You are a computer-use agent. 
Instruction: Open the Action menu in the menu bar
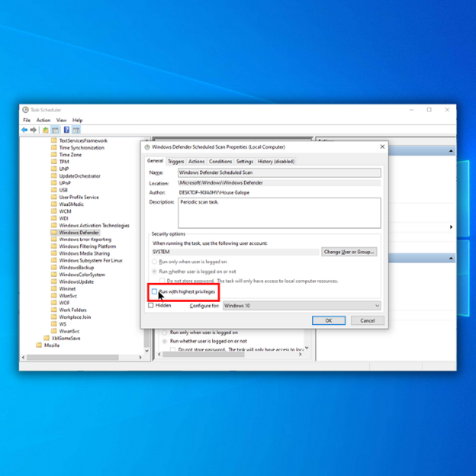43,121
